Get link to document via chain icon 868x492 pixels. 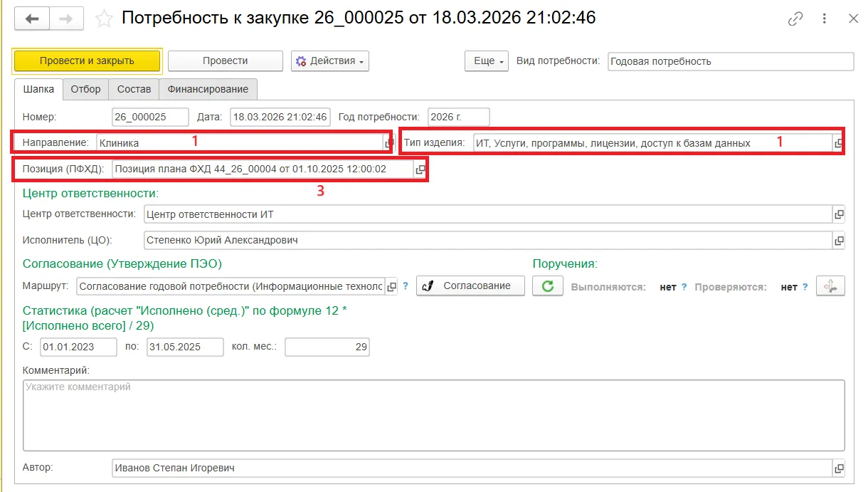[795, 19]
